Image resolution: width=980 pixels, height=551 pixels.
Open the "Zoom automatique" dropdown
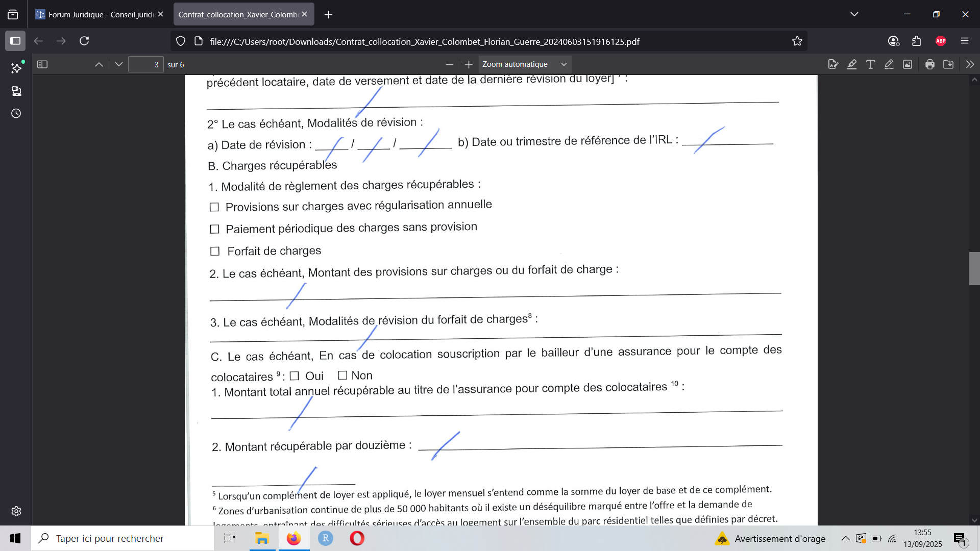point(524,64)
